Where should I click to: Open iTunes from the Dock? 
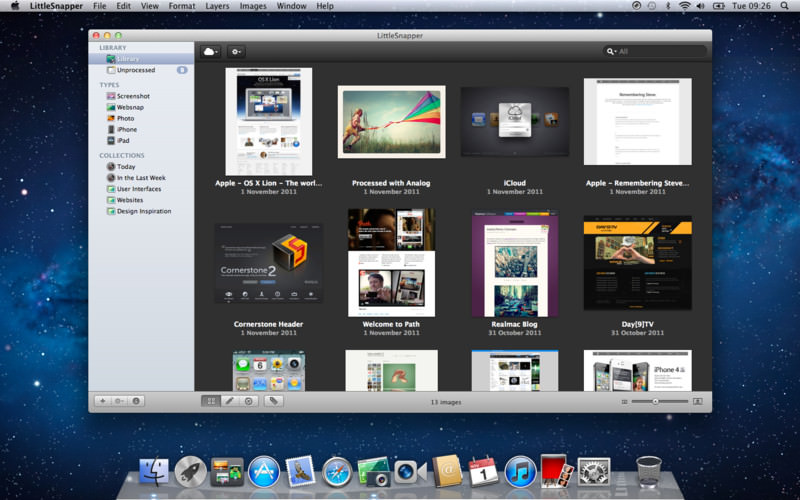pos(520,471)
